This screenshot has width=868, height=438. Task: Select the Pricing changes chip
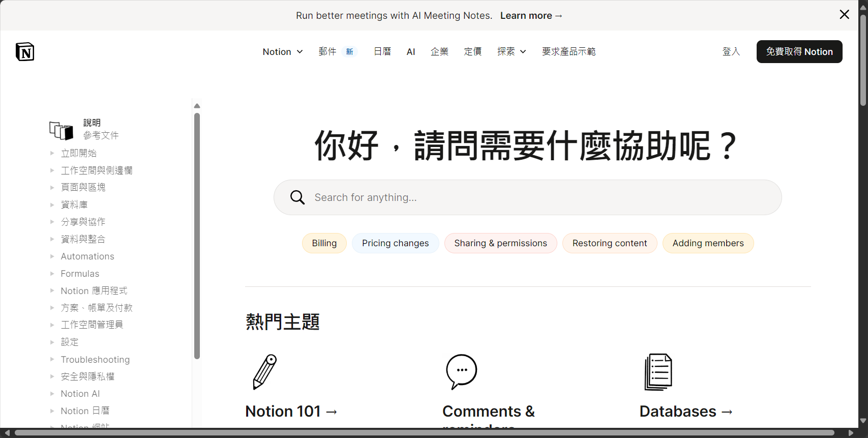click(x=396, y=243)
